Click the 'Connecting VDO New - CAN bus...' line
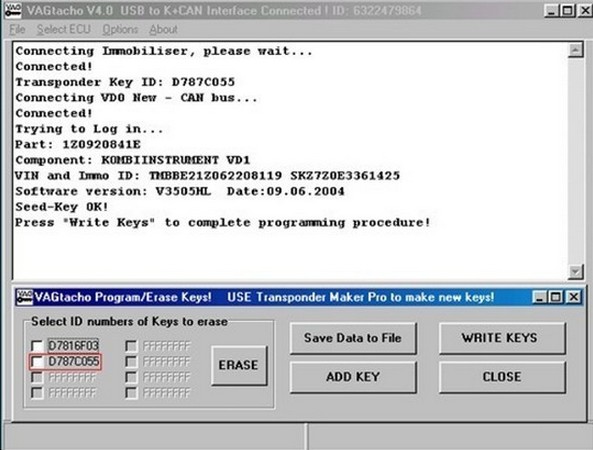The image size is (593, 450). point(137,98)
